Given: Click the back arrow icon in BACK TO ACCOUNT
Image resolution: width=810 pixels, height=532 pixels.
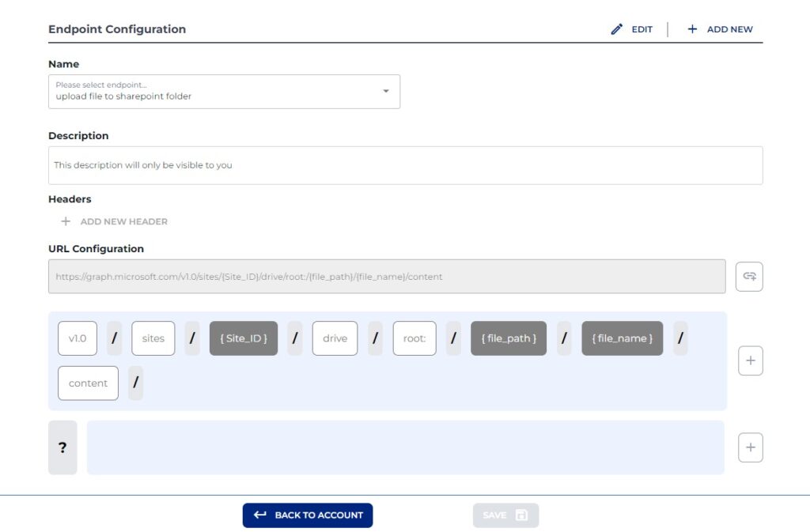Looking at the screenshot, I should [260, 515].
